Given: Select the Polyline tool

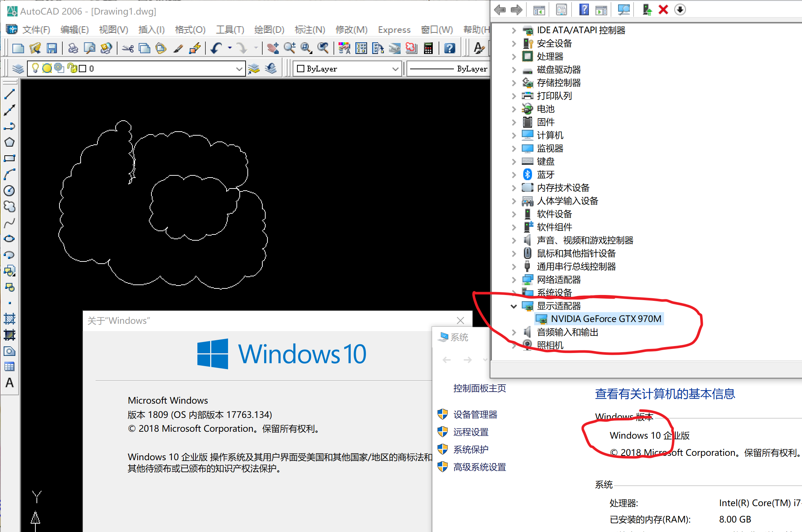Looking at the screenshot, I should pos(9,126).
